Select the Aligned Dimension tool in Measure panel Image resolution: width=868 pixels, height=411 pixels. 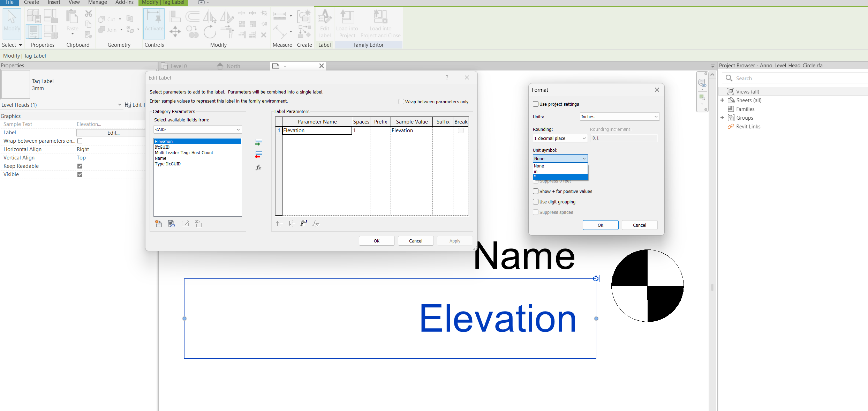point(279,15)
